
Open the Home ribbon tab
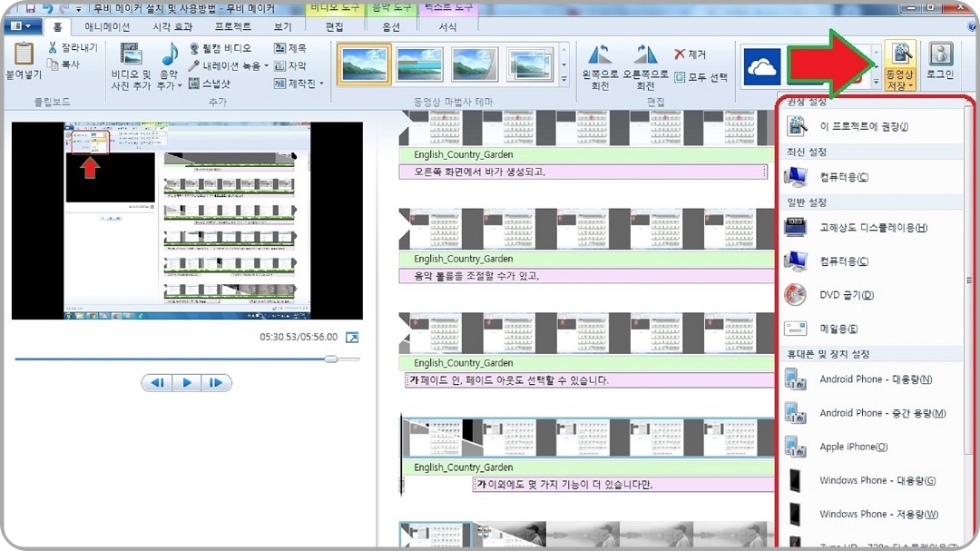[57, 27]
